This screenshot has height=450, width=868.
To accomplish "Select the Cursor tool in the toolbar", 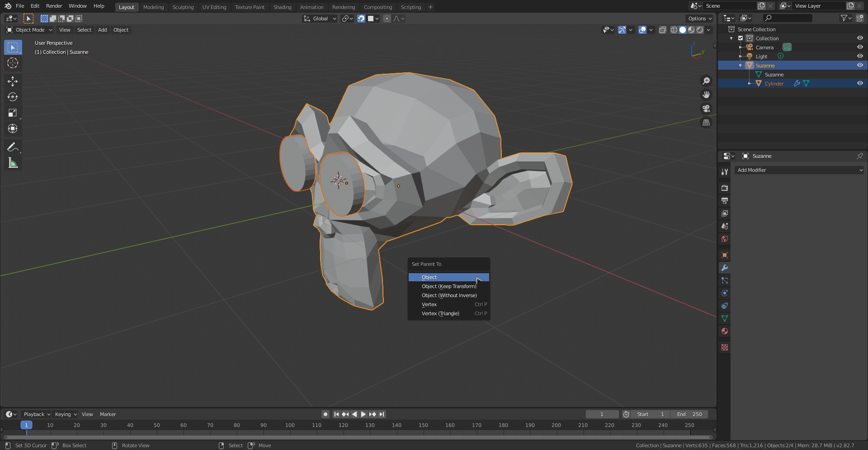I will click(x=13, y=63).
